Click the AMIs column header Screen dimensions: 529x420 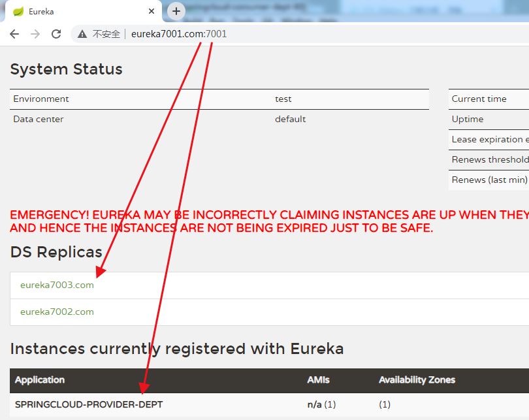tap(318, 380)
